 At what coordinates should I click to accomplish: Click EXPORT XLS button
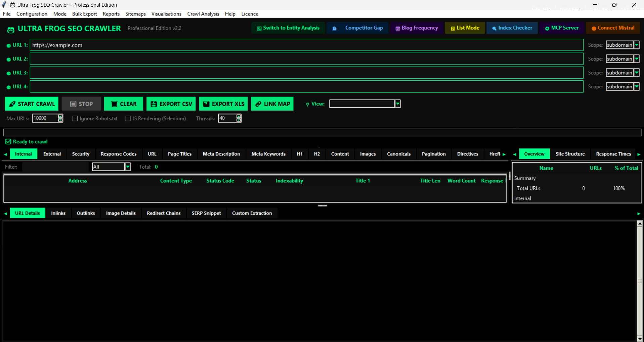pos(223,104)
